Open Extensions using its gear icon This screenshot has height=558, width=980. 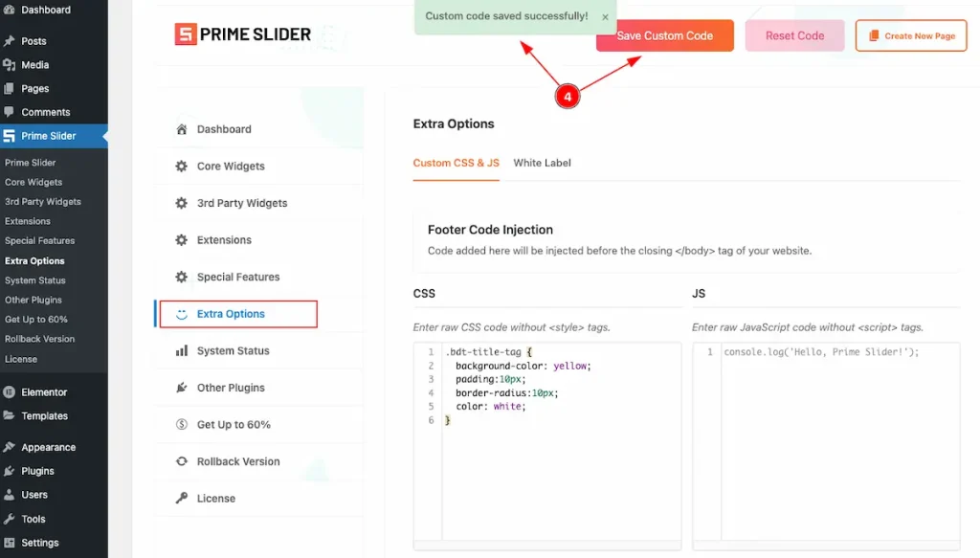tap(181, 240)
